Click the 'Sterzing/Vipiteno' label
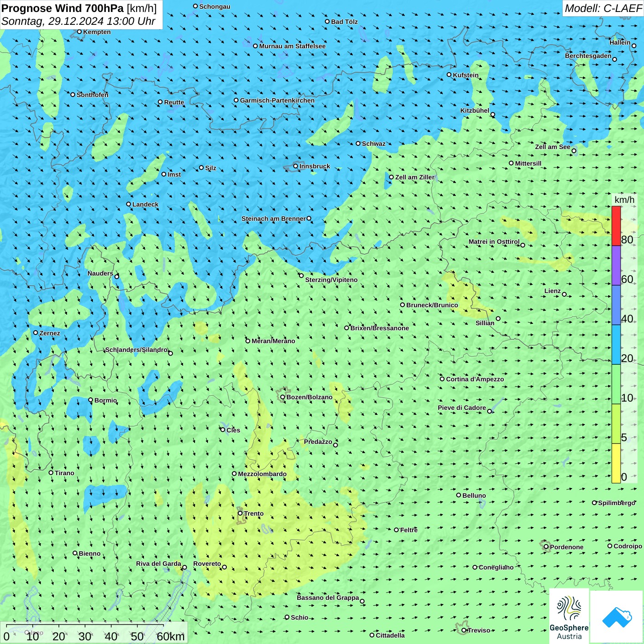 (x=331, y=280)
